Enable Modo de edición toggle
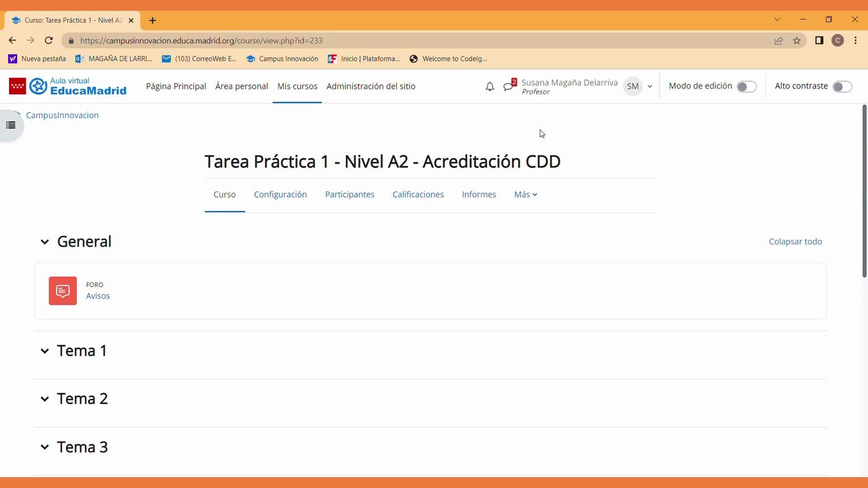The height and width of the screenshot is (488, 868). tap(746, 86)
